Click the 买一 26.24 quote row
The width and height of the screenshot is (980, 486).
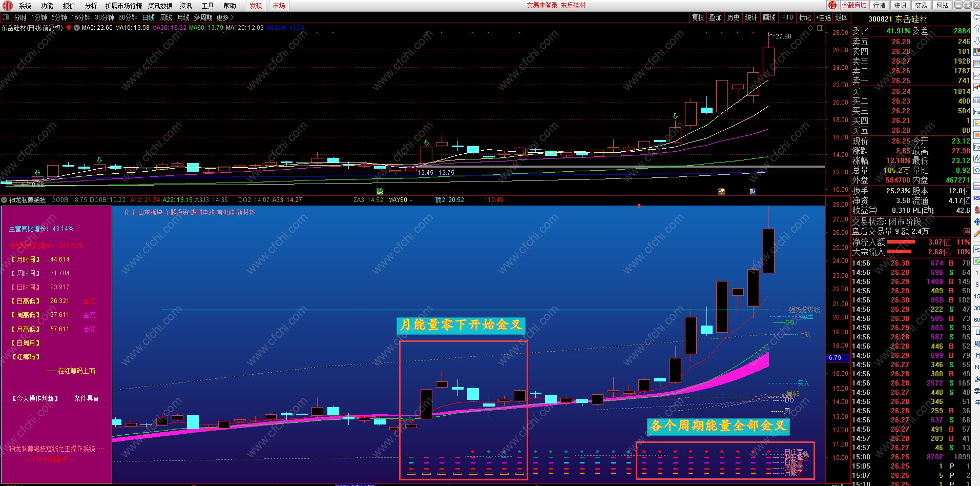click(911, 91)
